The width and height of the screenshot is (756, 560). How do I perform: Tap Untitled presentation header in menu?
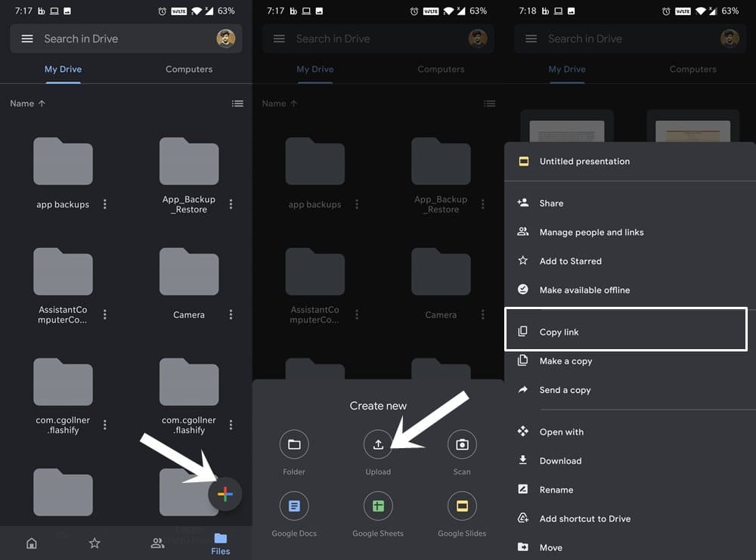630,162
